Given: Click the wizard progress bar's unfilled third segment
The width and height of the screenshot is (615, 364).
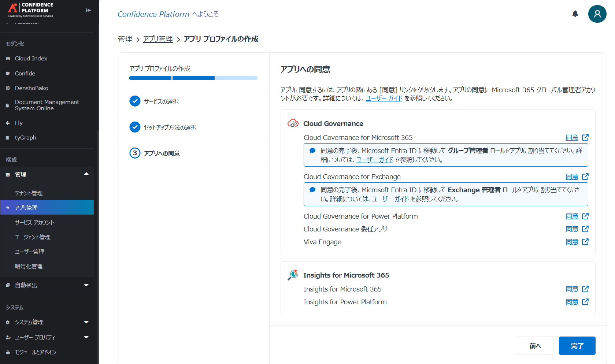Looking at the screenshot, I should [x=236, y=78].
